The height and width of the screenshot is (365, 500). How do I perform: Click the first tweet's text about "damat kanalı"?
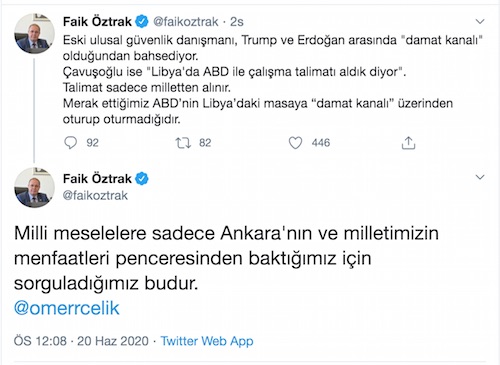click(x=273, y=79)
